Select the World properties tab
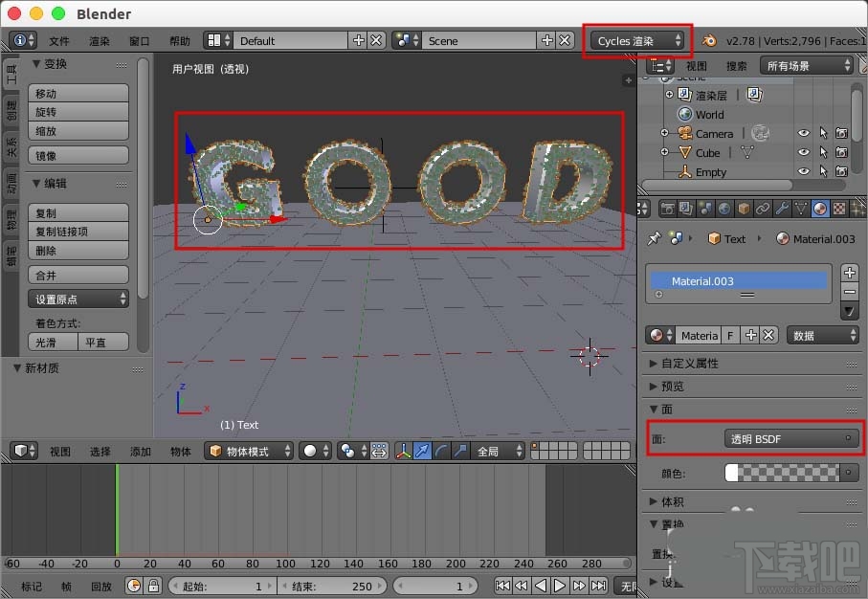The width and height of the screenshot is (868, 599). point(723,209)
